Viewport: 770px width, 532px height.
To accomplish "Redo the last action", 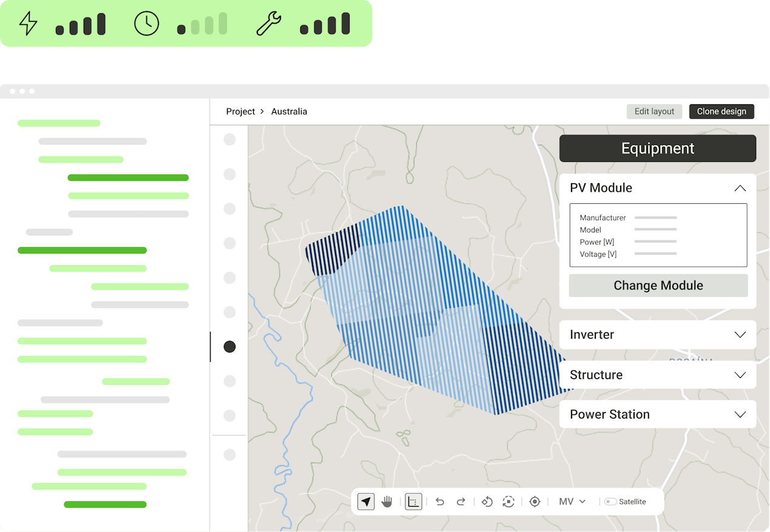I will (x=461, y=502).
